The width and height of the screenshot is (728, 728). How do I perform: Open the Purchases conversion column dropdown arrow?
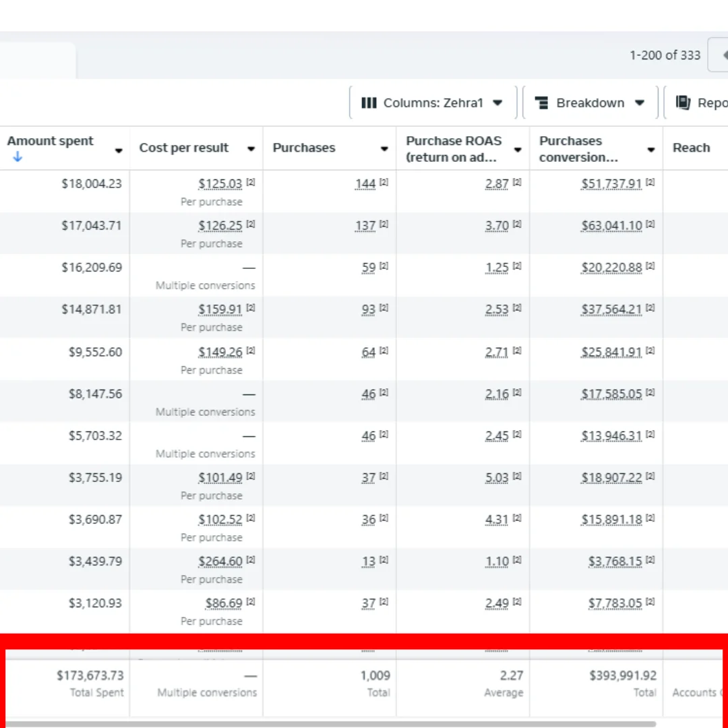[651, 150]
